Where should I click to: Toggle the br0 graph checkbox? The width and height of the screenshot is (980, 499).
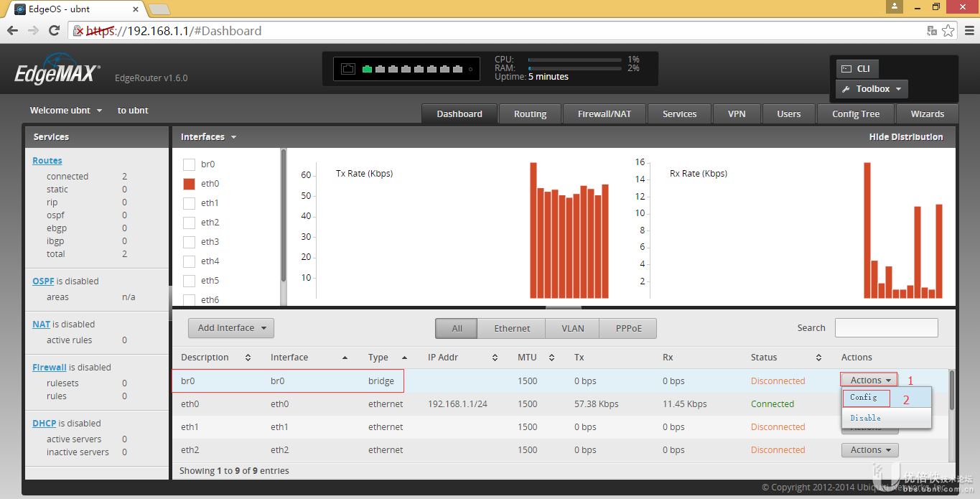pyautogui.click(x=190, y=164)
